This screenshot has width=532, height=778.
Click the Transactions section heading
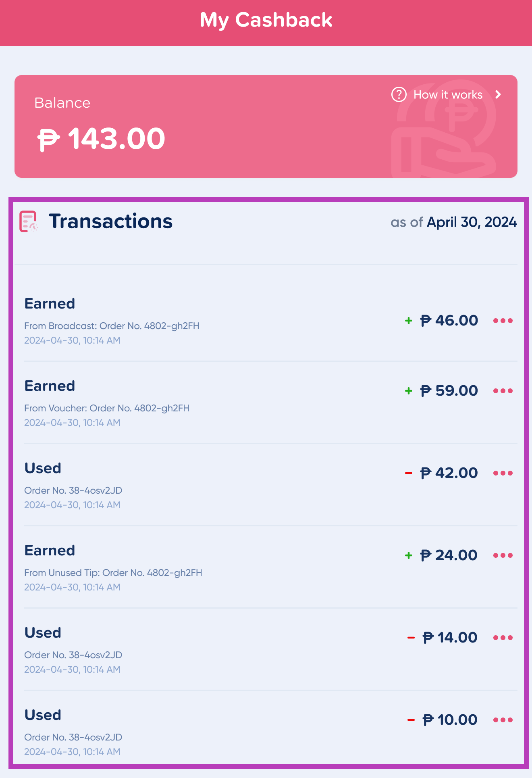pyautogui.click(x=110, y=221)
